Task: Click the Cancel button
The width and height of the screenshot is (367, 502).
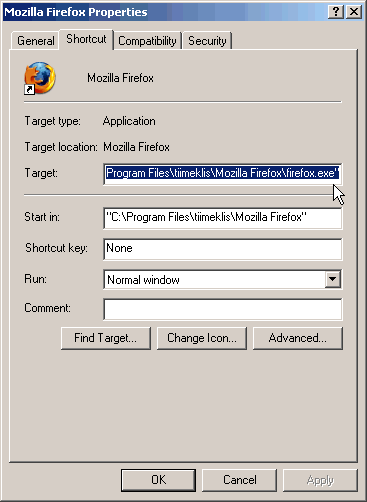Action: pyautogui.click(x=239, y=480)
